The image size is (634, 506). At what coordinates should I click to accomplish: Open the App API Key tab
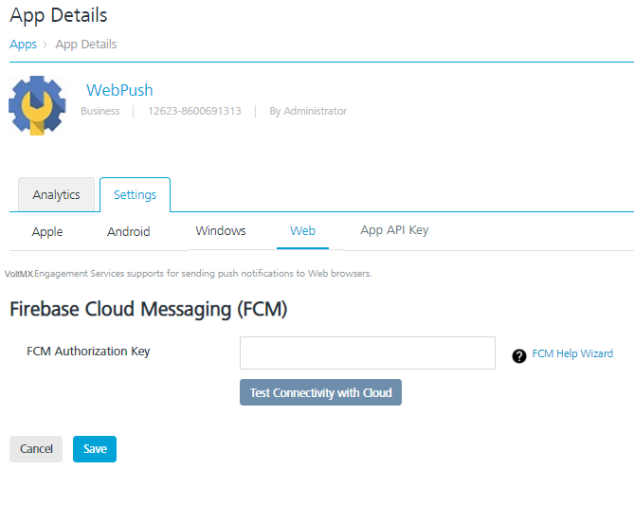coord(394,230)
